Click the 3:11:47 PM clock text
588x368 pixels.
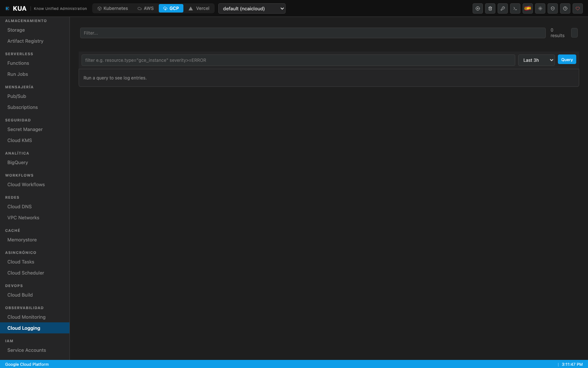point(572,364)
